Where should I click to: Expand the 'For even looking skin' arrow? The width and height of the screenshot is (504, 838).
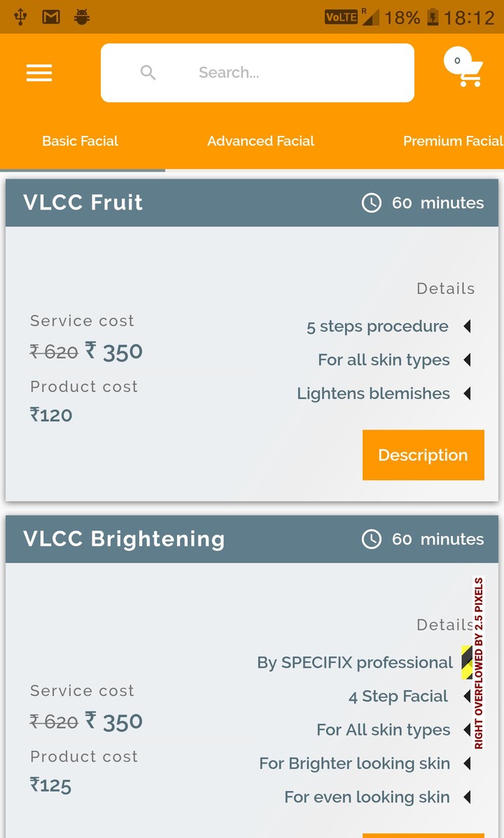point(467,797)
